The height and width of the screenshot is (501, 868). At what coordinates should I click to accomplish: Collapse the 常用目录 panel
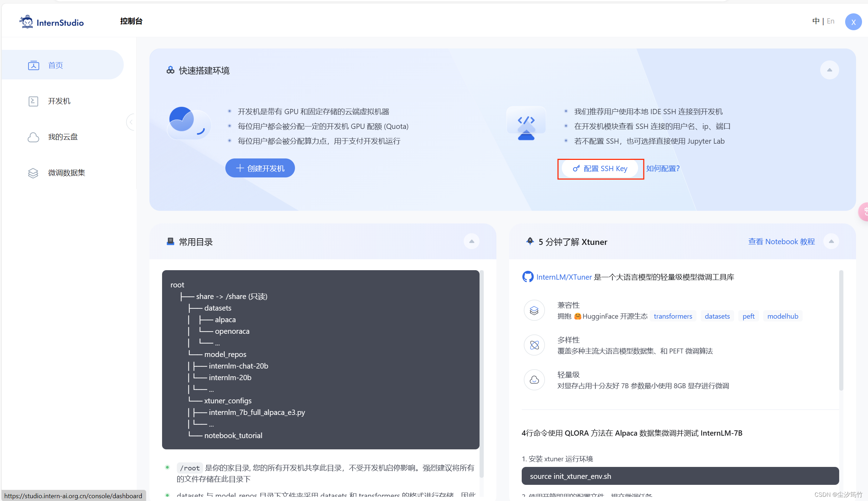pos(471,241)
